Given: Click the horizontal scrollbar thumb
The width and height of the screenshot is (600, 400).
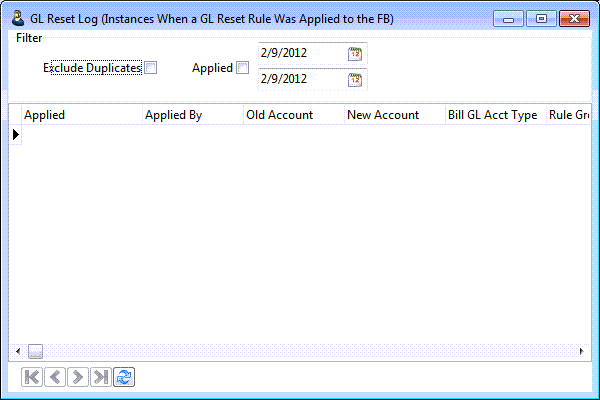Looking at the screenshot, I should [35, 351].
